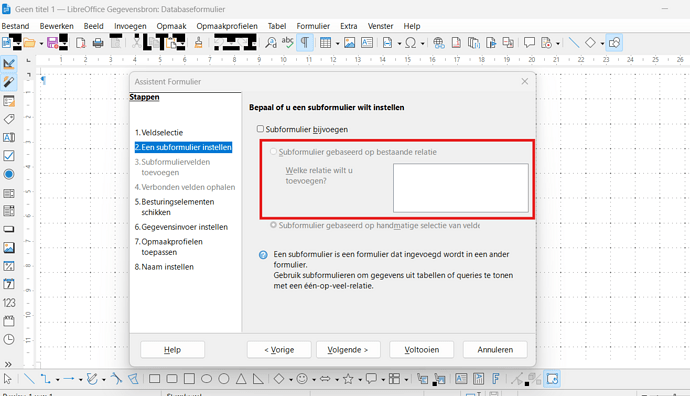Expand track changes dropdown arrow
This screenshot has width=690, height=396.
click(x=558, y=43)
